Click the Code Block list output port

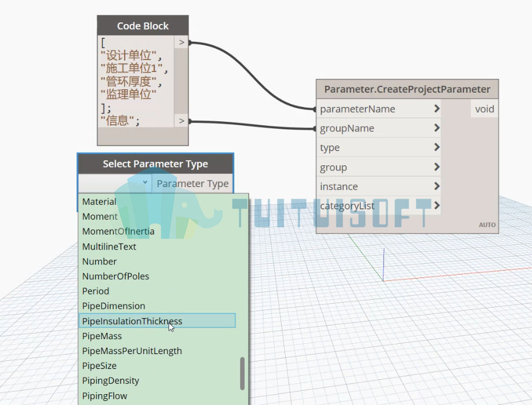point(182,42)
